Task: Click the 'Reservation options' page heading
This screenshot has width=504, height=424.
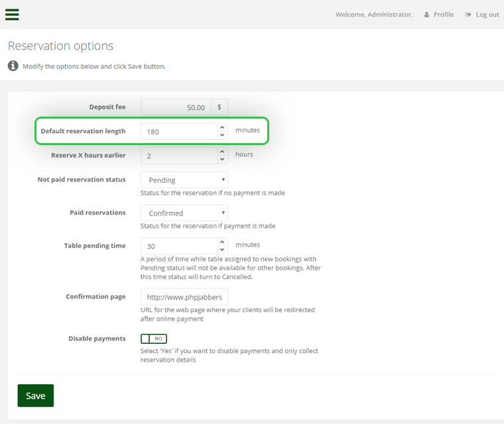Action: [61, 46]
